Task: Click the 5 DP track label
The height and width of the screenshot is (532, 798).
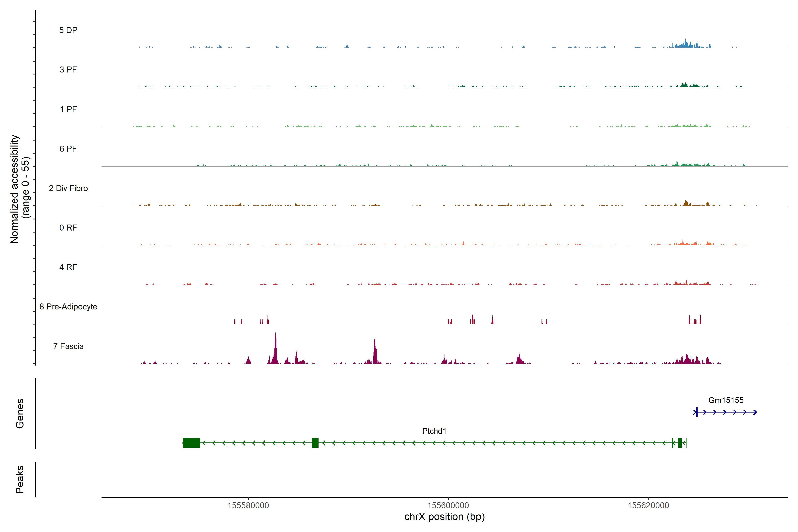Action: pos(68,30)
